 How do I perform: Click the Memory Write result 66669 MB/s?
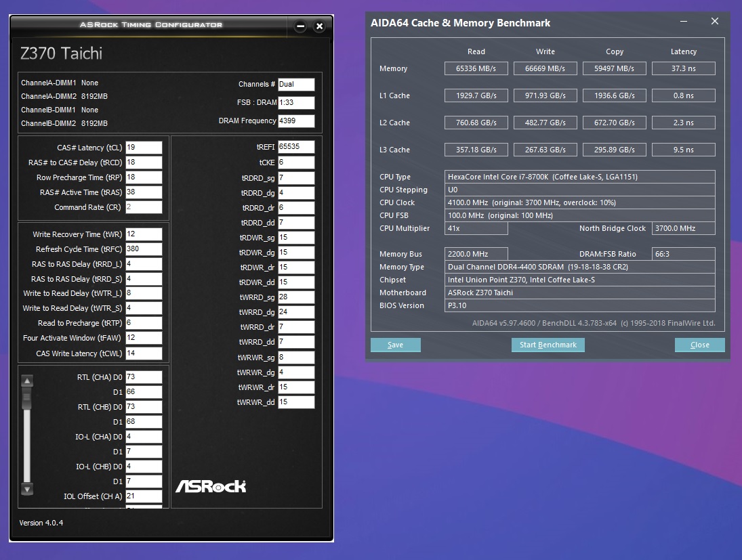point(545,68)
